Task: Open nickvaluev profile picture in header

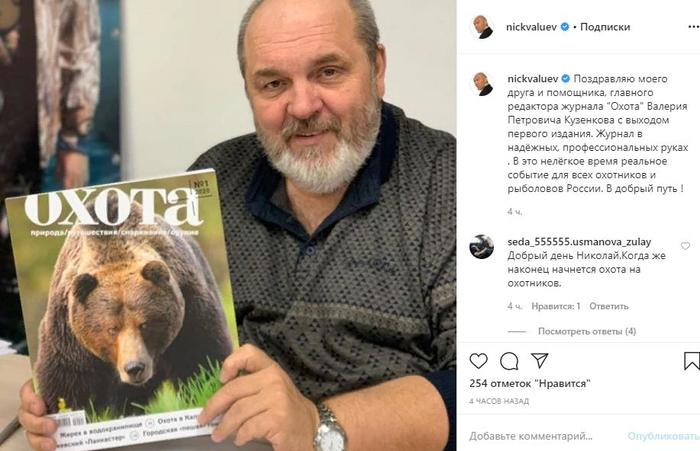Action: point(482,27)
